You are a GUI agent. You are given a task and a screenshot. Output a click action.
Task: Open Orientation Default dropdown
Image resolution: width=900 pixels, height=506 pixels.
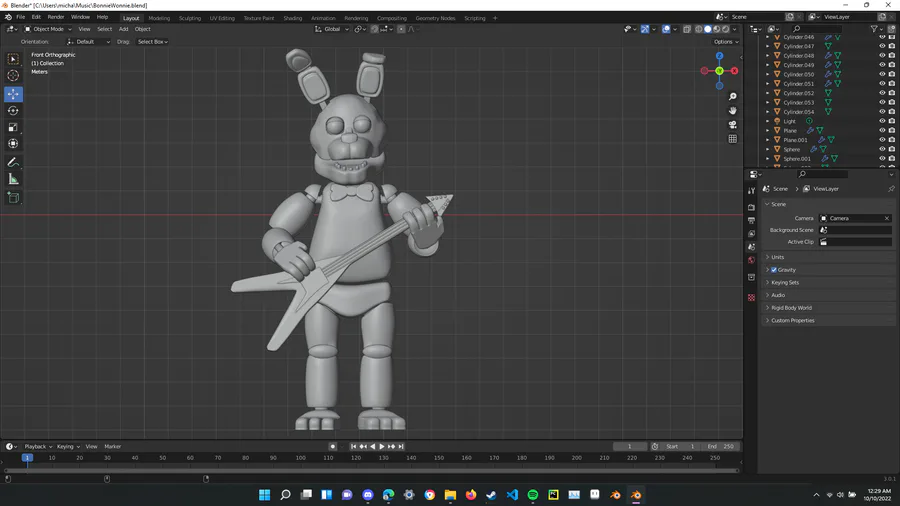coord(88,42)
